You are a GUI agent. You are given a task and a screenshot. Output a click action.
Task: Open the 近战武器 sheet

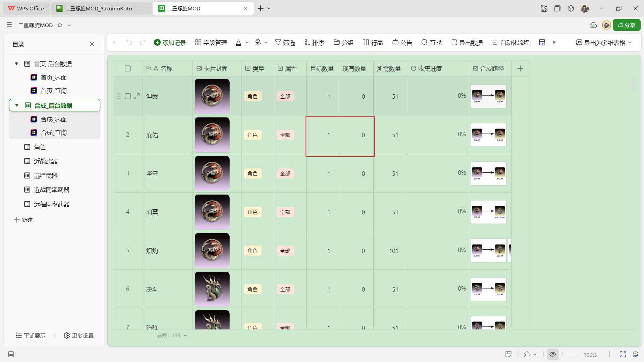(46, 161)
